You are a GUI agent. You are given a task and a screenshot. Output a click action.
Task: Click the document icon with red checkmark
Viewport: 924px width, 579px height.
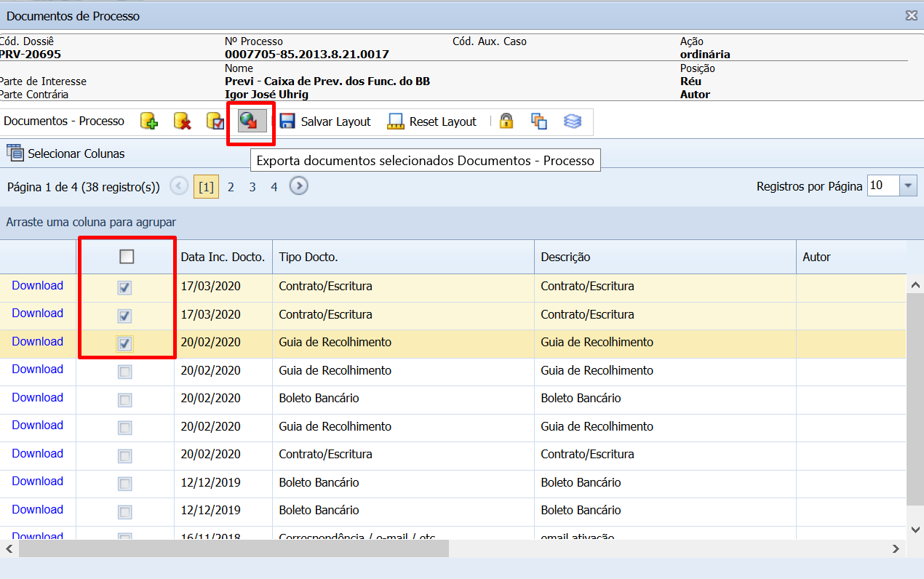click(x=215, y=121)
